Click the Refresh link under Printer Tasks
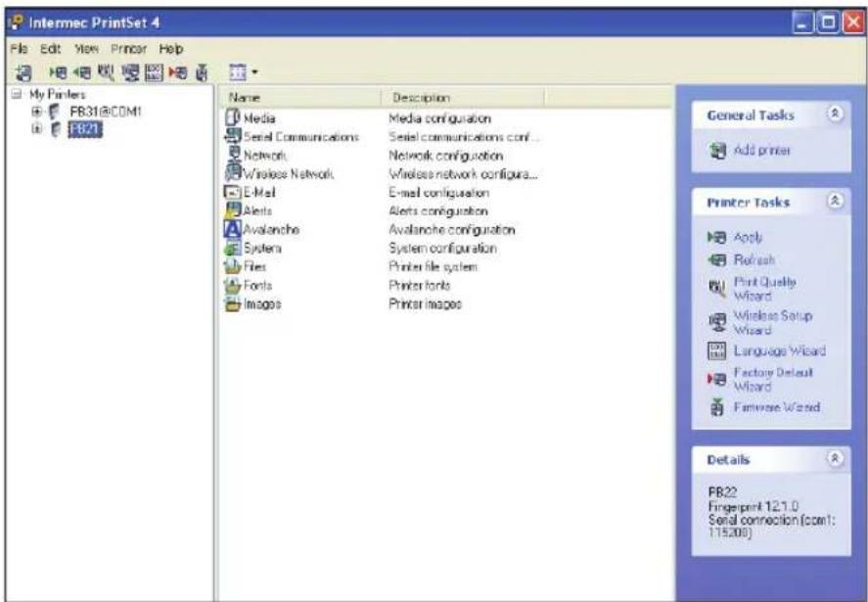This screenshot has width=868, height=602. [x=754, y=259]
